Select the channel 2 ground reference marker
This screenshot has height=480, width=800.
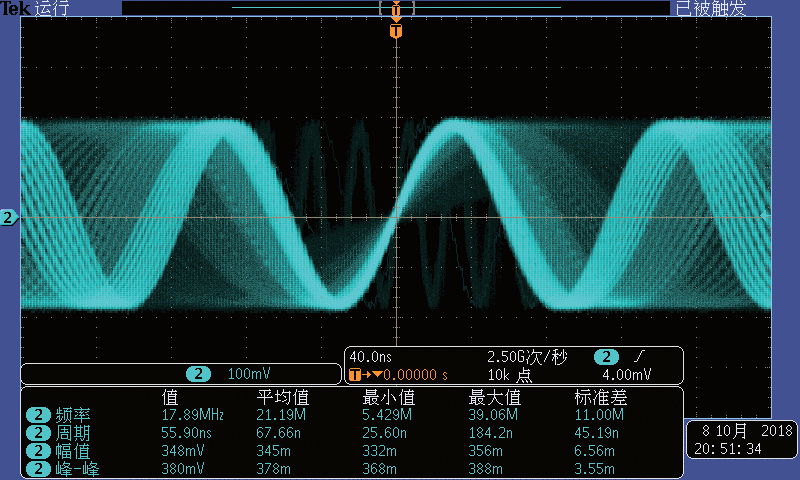pos(9,217)
